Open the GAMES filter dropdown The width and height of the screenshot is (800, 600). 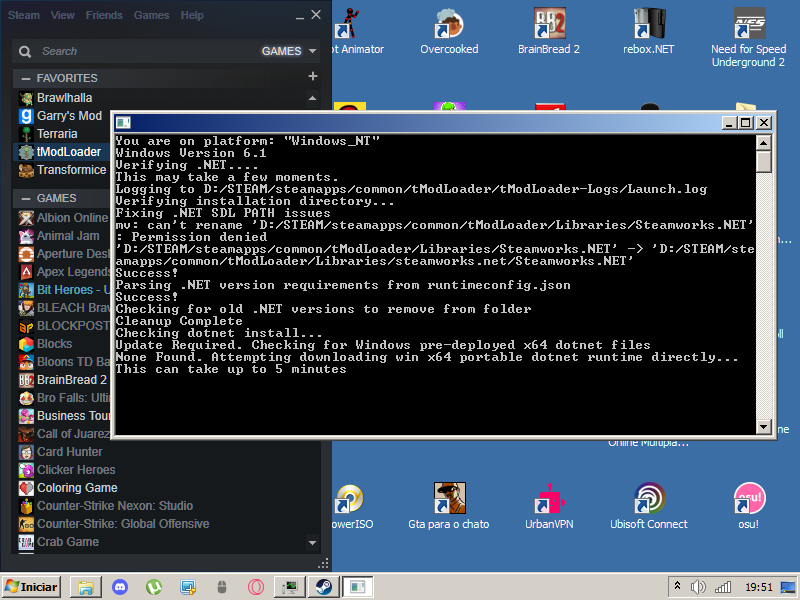coord(289,51)
